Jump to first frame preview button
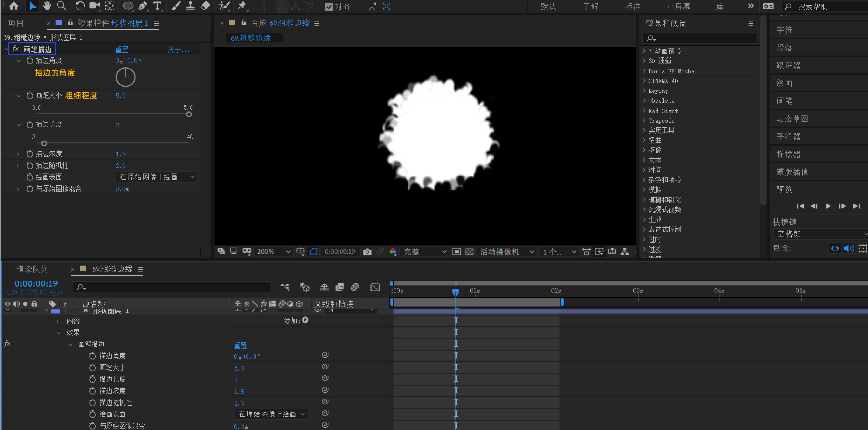The image size is (868, 430). tap(800, 206)
